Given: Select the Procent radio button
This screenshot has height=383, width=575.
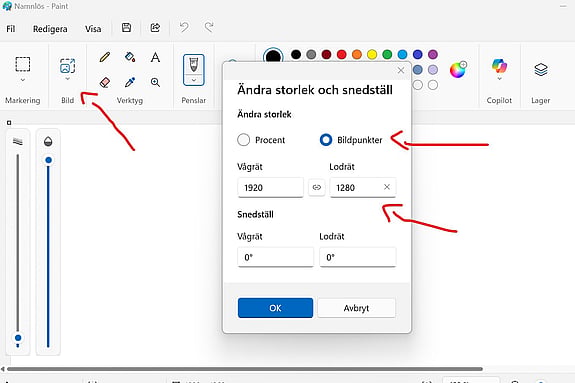Looking at the screenshot, I should point(243,140).
